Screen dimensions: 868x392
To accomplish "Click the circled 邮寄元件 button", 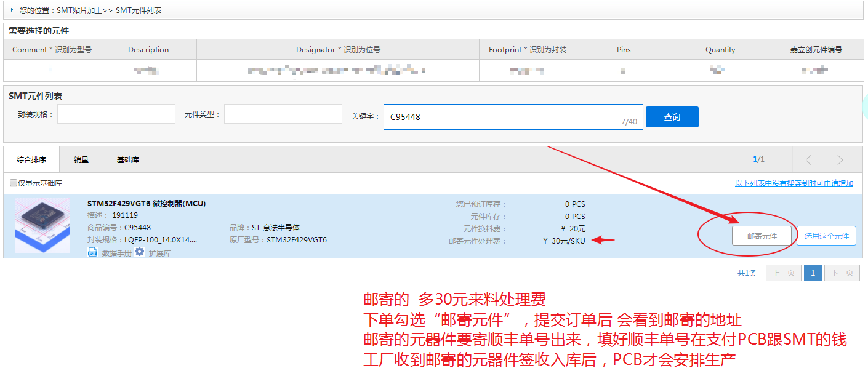I will (x=762, y=235).
